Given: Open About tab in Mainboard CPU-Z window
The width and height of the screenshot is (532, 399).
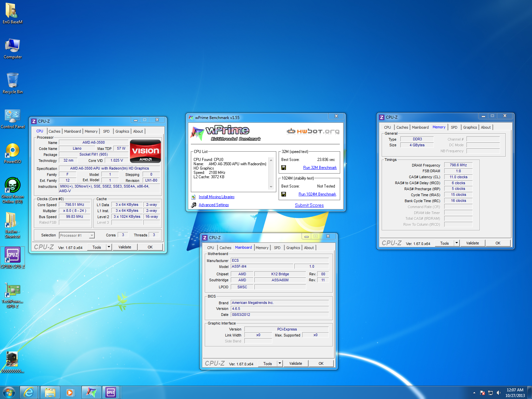Looking at the screenshot, I should tap(309, 248).
